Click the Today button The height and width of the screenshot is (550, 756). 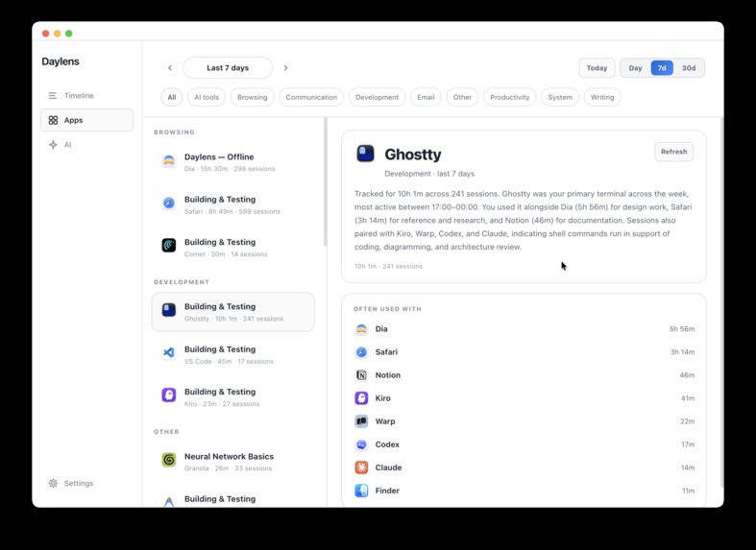coord(597,68)
